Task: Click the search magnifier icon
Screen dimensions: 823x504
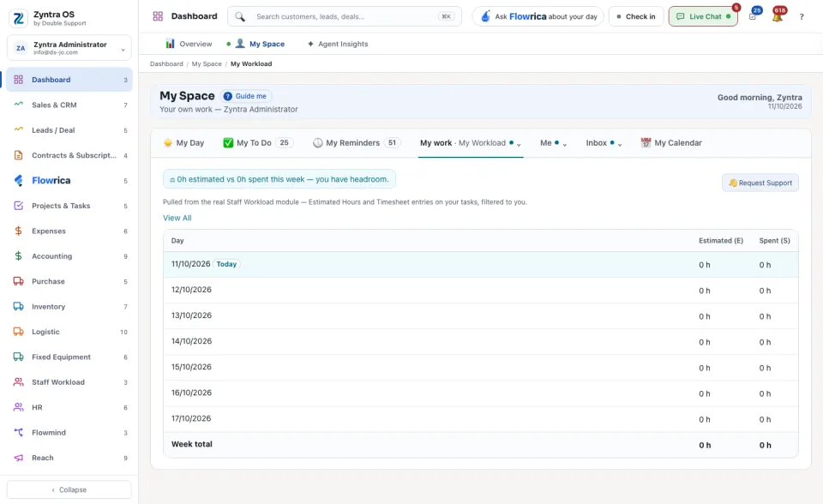Action: pos(240,17)
